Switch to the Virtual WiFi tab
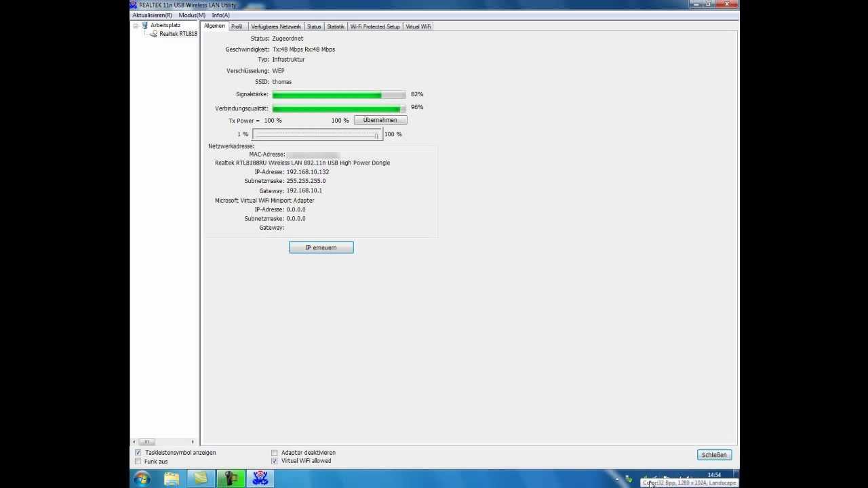This screenshot has width=868, height=488. pos(418,26)
